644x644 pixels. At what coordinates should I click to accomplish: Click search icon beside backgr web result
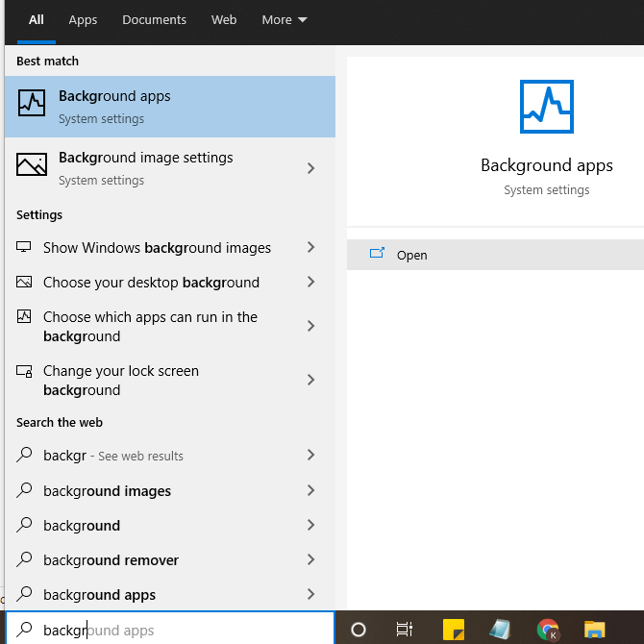(24, 455)
